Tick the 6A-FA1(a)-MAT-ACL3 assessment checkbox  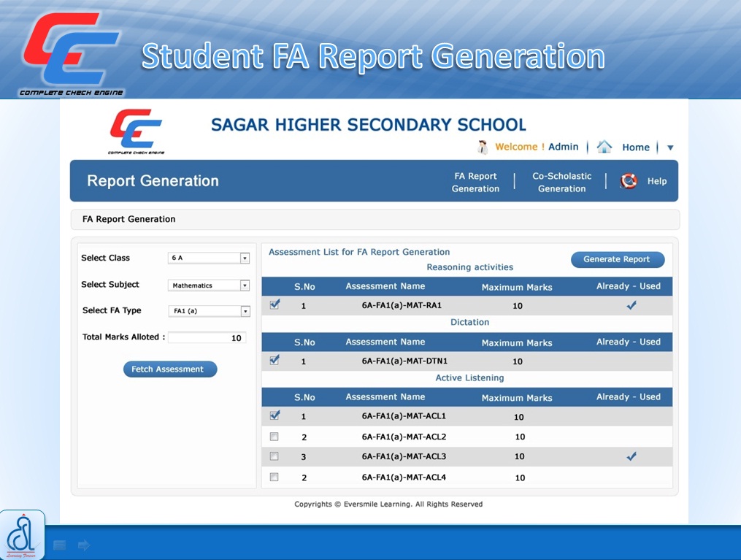(x=274, y=456)
